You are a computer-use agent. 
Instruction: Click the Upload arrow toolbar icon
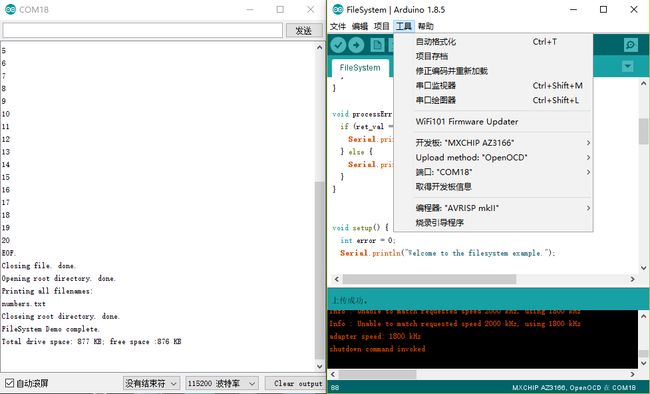pos(356,45)
